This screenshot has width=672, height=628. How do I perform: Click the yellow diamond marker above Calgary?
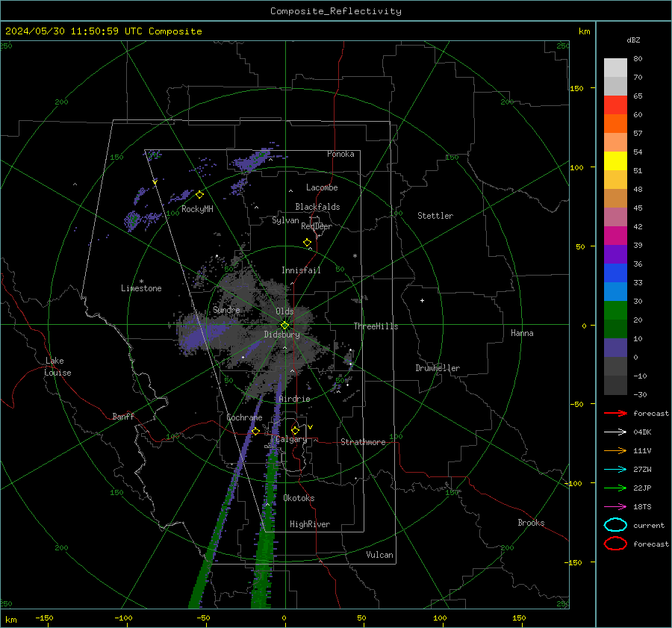click(295, 430)
